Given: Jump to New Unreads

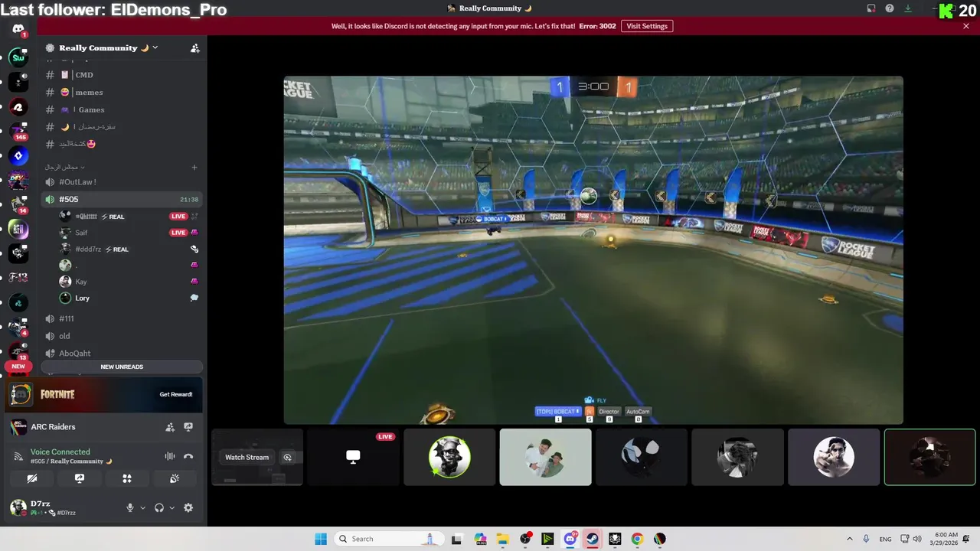Looking at the screenshot, I should click(122, 367).
